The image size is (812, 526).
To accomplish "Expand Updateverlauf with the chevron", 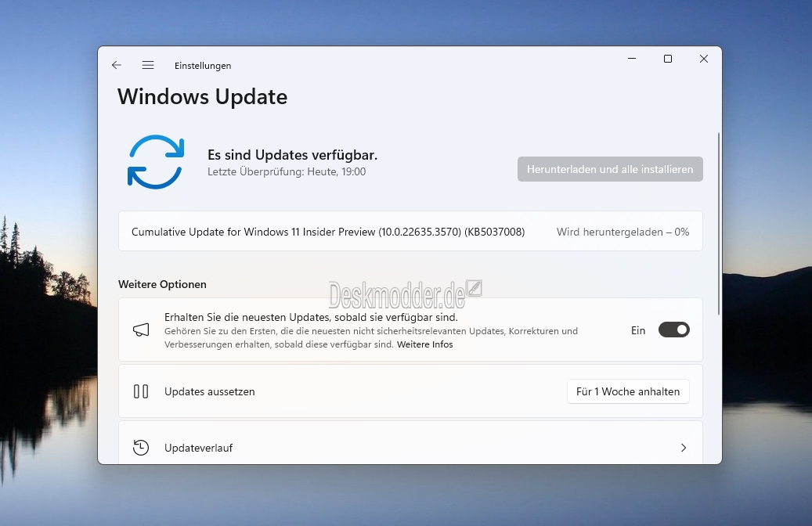I will pyautogui.click(x=684, y=447).
